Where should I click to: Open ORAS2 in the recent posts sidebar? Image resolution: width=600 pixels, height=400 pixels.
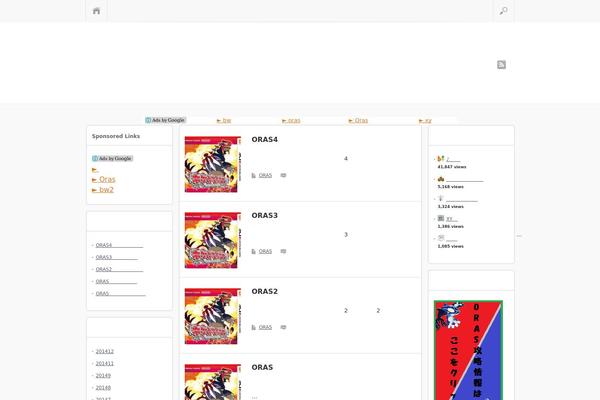pos(119,269)
